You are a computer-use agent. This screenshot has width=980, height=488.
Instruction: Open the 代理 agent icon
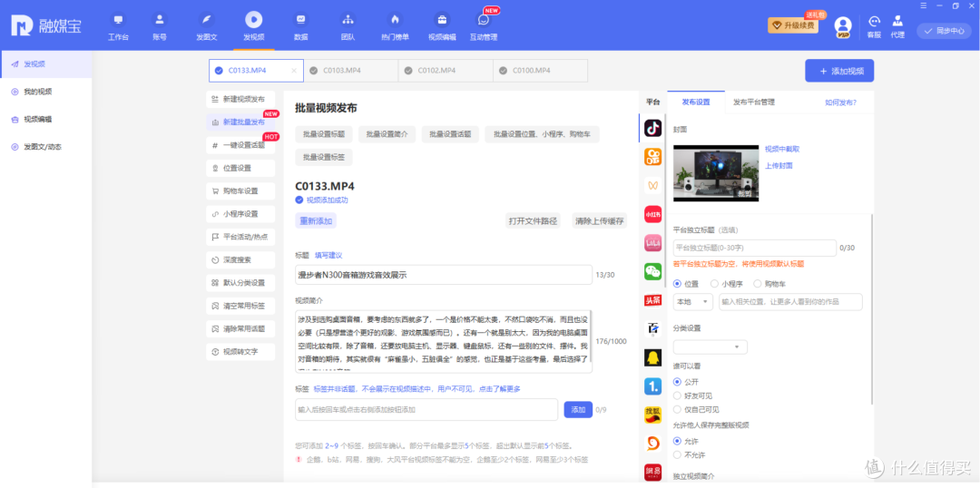coord(897,21)
